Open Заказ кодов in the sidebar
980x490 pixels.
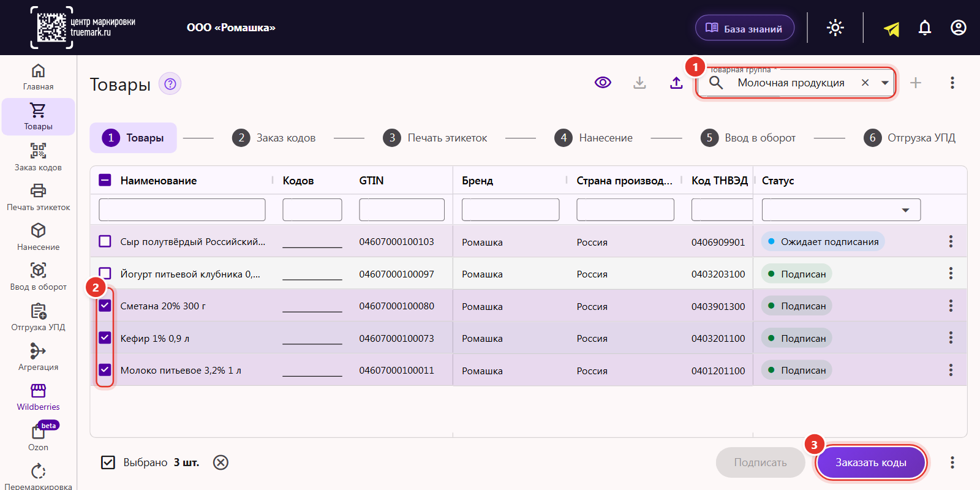tap(38, 157)
